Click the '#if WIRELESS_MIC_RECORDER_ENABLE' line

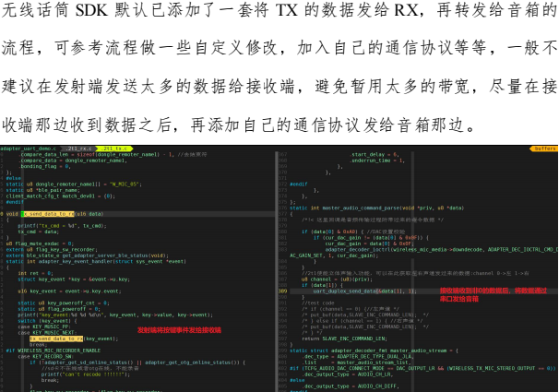(x=54, y=350)
